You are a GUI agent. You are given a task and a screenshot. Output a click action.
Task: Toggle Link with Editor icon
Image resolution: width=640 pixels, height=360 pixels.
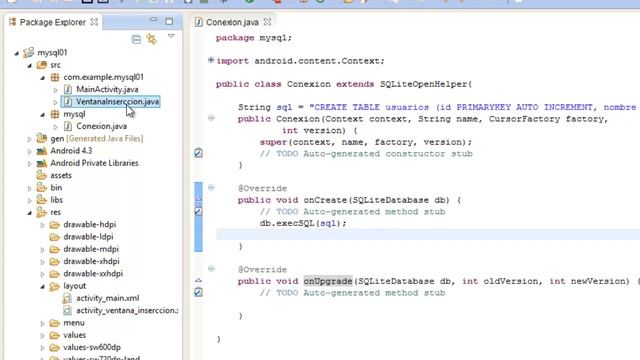click(x=152, y=39)
